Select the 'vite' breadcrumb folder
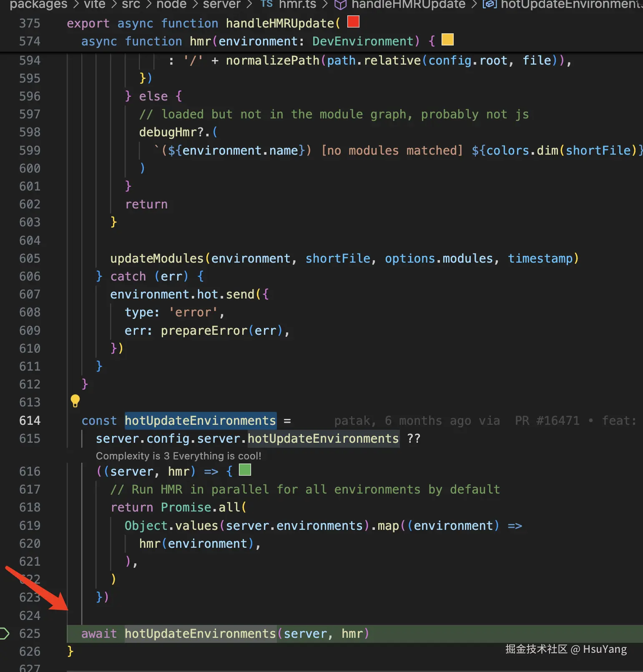 pos(95,5)
